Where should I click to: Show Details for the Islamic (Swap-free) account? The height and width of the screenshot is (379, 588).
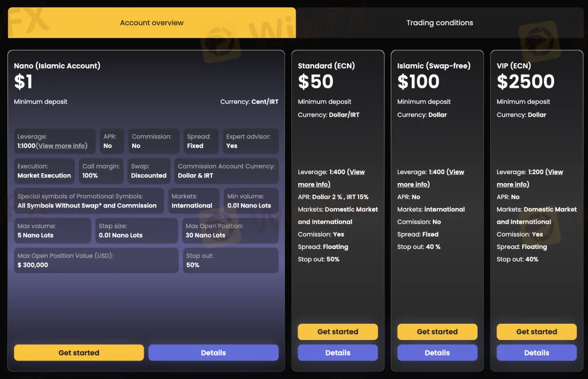(437, 353)
